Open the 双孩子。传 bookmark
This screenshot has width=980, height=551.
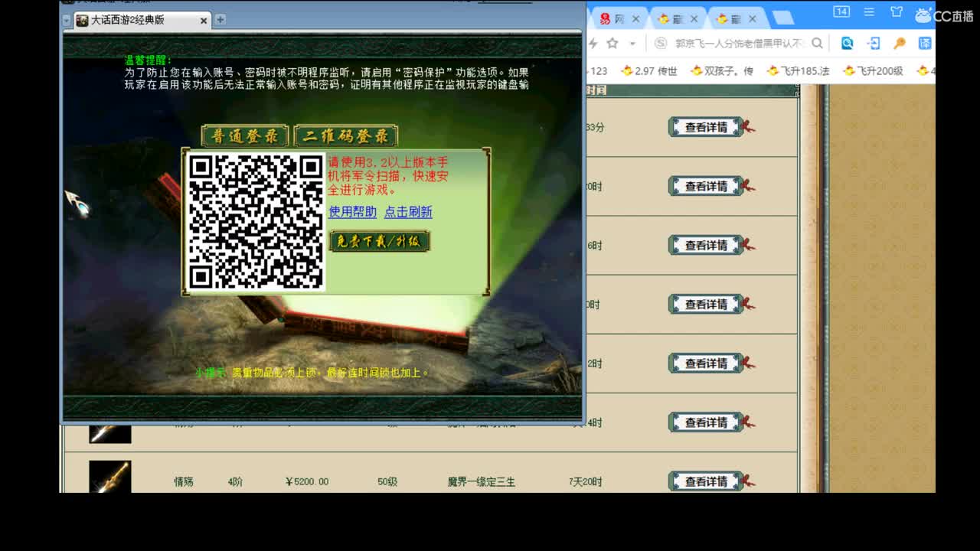pos(722,71)
